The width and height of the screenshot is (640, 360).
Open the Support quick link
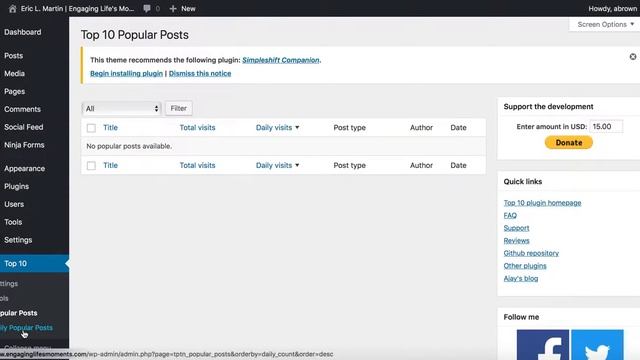coord(516,228)
